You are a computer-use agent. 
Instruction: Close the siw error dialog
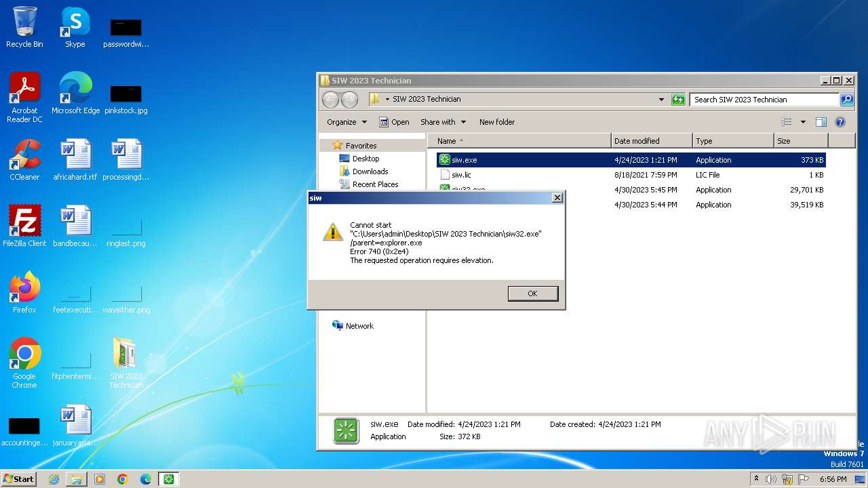click(x=557, y=198)
